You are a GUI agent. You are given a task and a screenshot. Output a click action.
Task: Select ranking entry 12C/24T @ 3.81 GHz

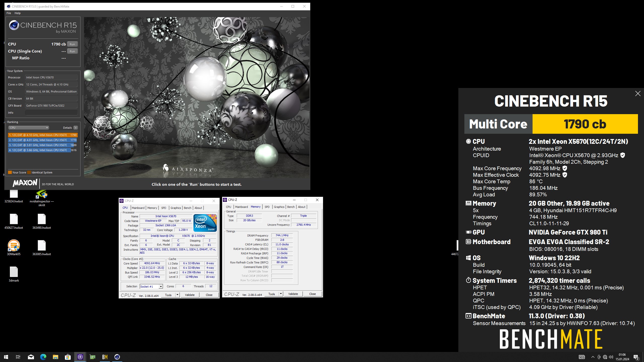pos(43,145)
